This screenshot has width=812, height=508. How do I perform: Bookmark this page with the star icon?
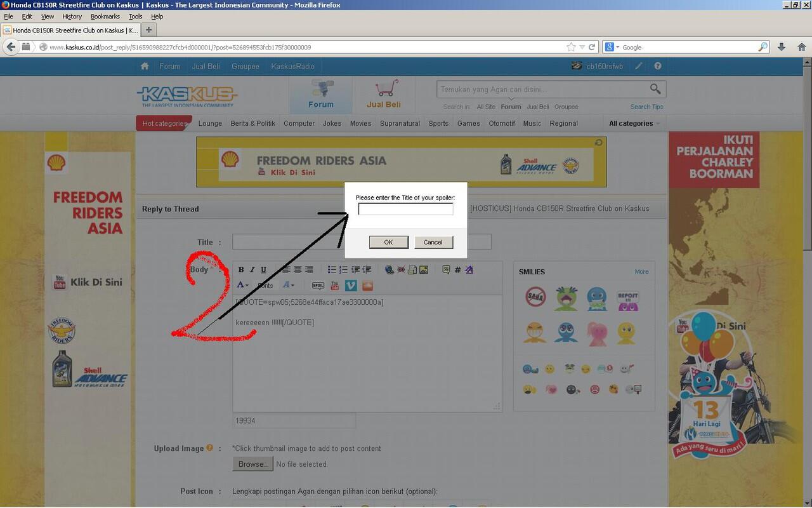571,47
